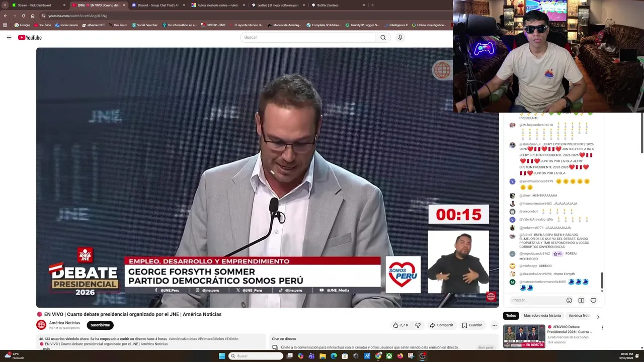Open the Grabify IP Logger bookmark
This screenshot has width=644, height=362.
coord(362,25)
